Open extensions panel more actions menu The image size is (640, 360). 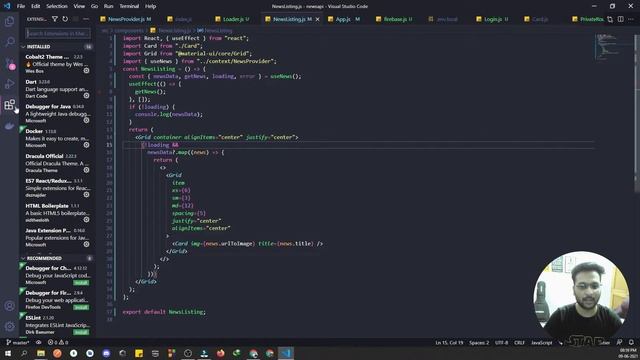click(86, 19)
